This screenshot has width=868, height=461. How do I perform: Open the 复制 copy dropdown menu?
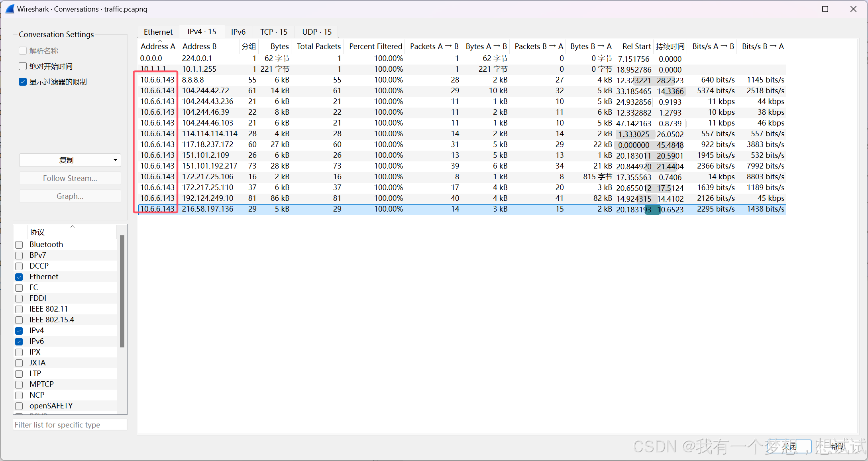tap(70, 160)
